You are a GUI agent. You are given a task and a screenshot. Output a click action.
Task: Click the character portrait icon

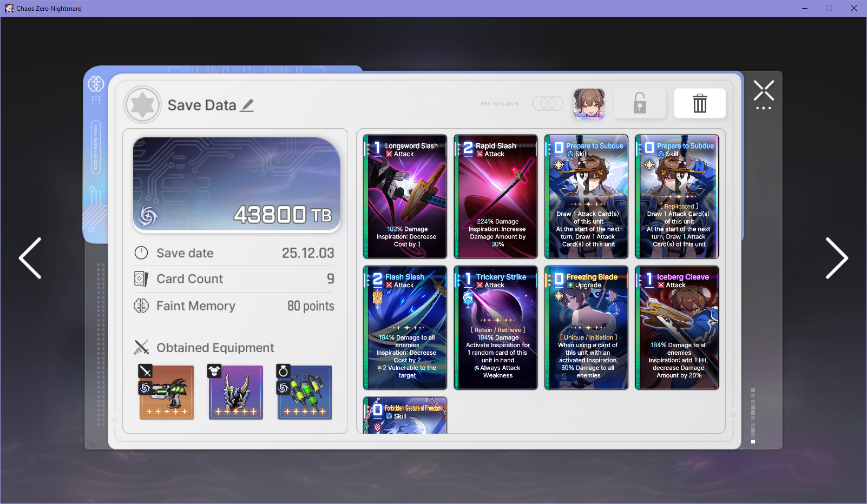(589, 103)
